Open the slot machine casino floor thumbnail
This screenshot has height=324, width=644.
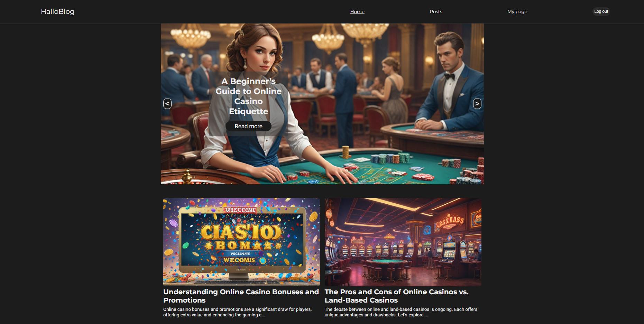coord(403,242)
